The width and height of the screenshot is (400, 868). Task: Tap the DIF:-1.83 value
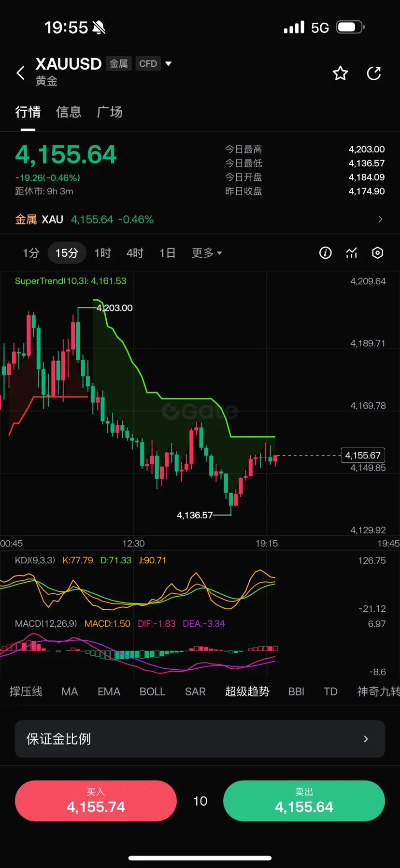tap(157, 624)
